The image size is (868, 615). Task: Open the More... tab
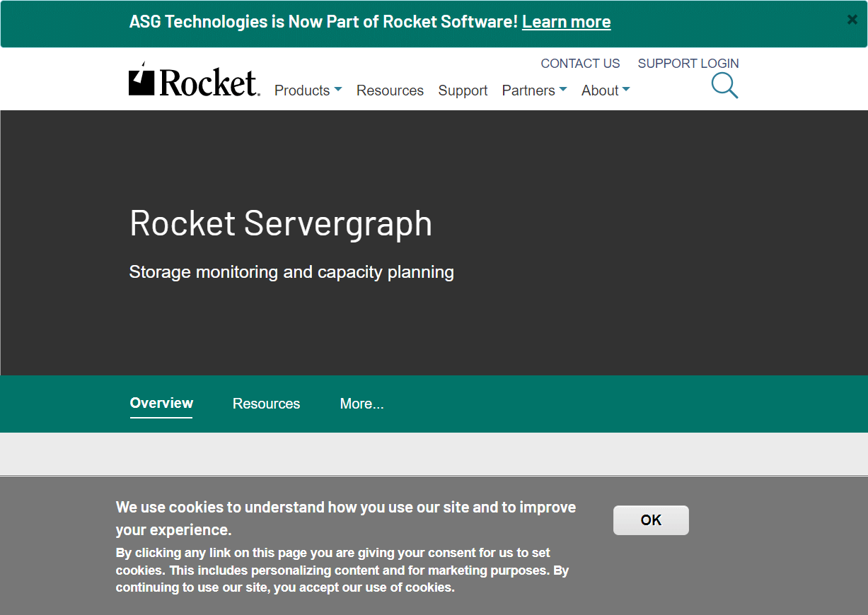pyautogui.click(x=361, y=404)
